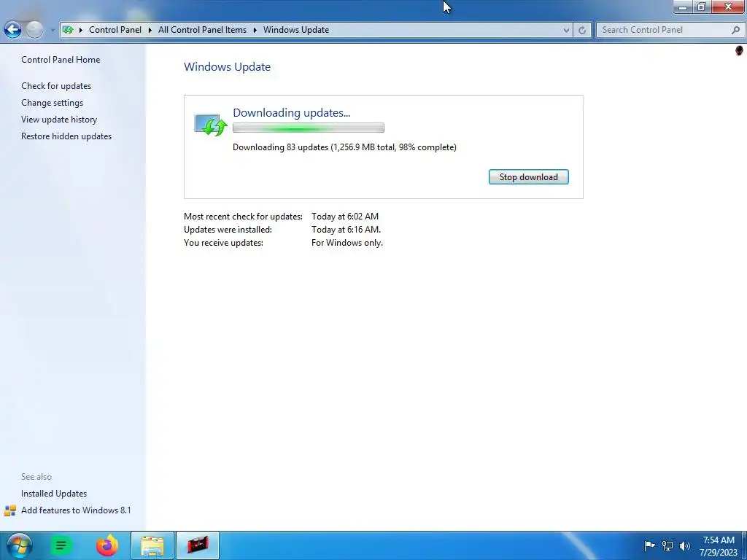The height and width of the screenshot is (560, 747).
Task: Open the address bar history dropdown
Action: pos(566,30)
